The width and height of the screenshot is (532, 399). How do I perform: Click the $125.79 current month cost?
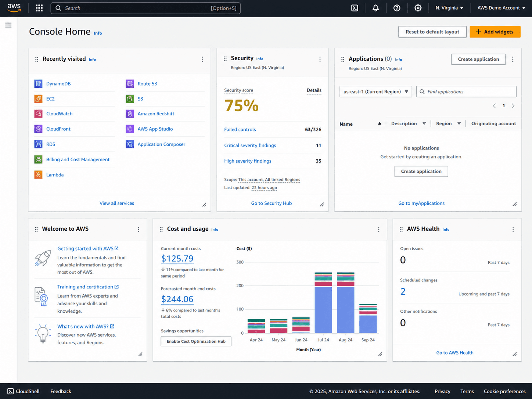tap(177, 259)
